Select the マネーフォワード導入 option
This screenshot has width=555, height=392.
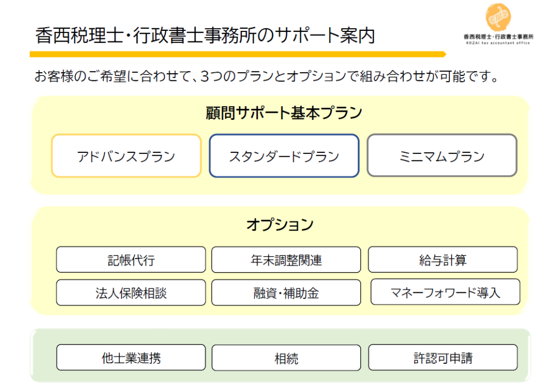tap(446, 292)
